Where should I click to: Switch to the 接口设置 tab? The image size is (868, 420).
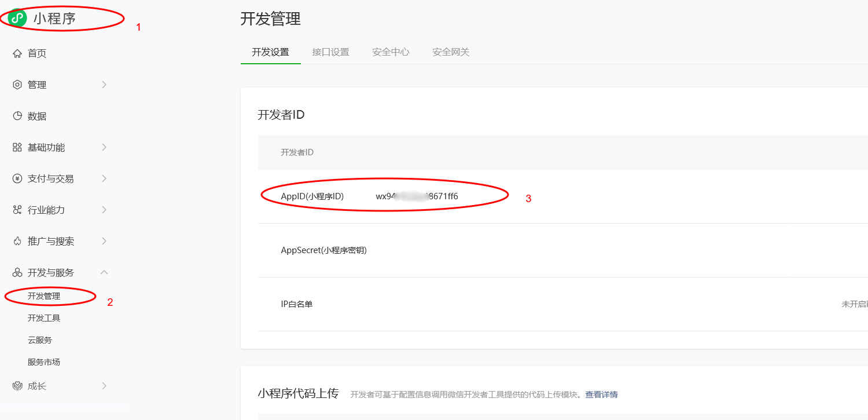click(330, 52)
